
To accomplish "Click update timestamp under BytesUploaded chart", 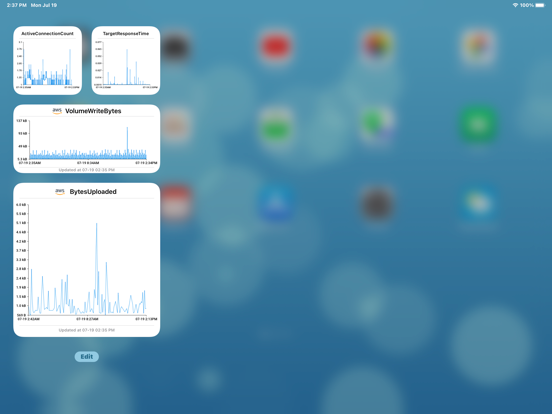I will pos(87,330).
